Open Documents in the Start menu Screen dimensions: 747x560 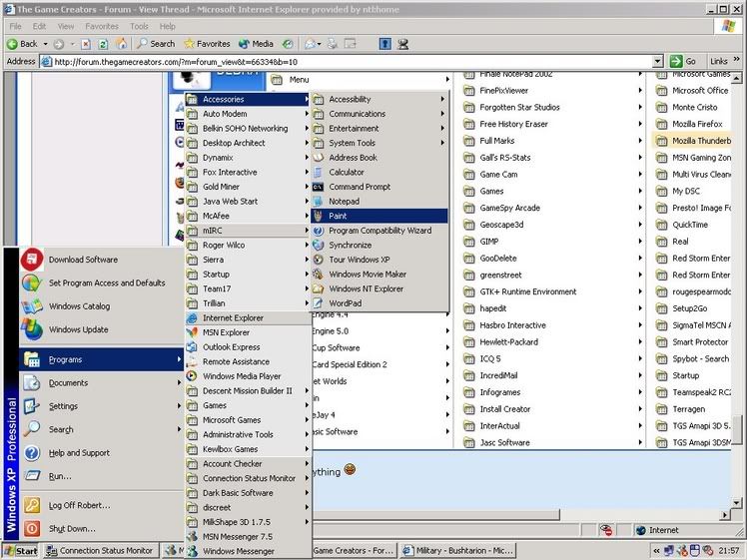click(102, 383)
